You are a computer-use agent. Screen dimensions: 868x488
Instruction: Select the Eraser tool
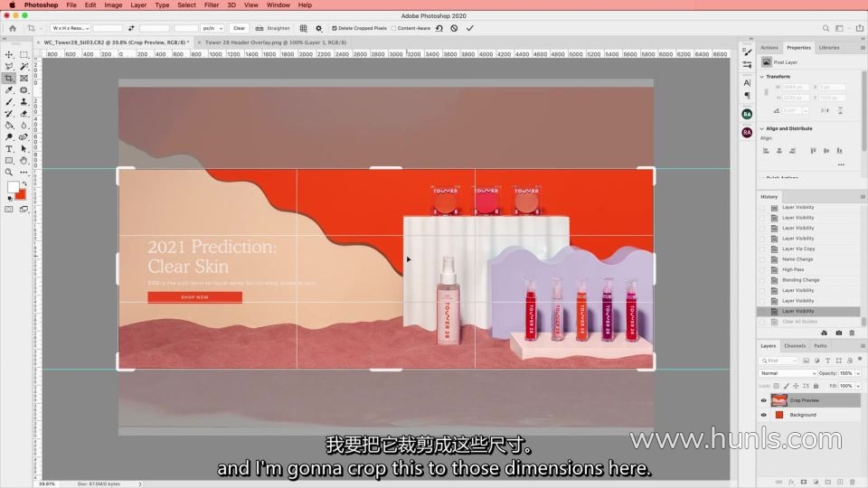point(24,114)
